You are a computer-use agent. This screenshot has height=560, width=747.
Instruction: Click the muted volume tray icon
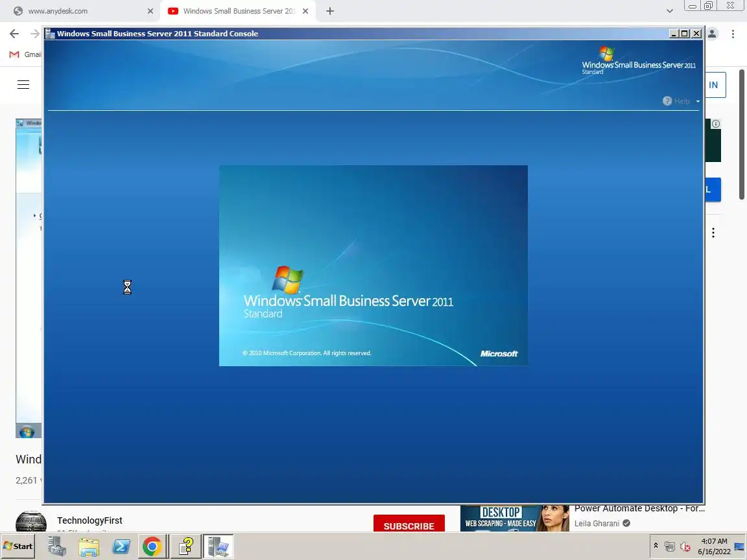(x=685, y=546)
